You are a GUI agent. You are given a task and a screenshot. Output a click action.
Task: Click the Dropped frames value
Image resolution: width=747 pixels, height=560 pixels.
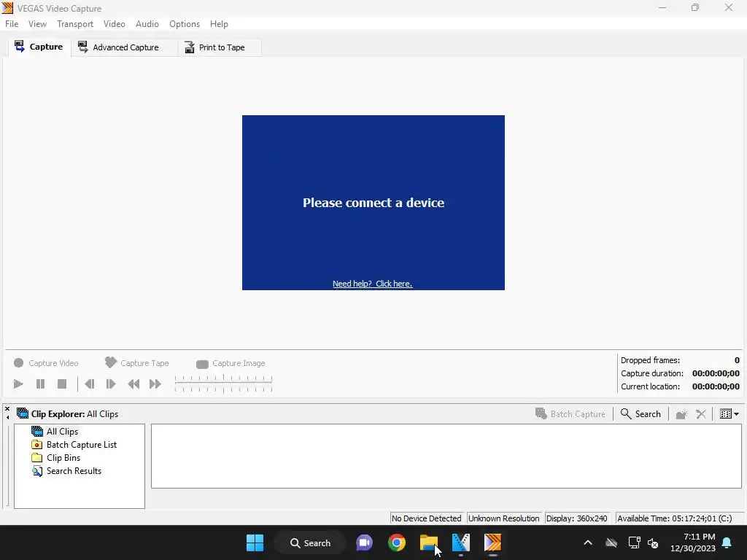click(x=737, y=360)
